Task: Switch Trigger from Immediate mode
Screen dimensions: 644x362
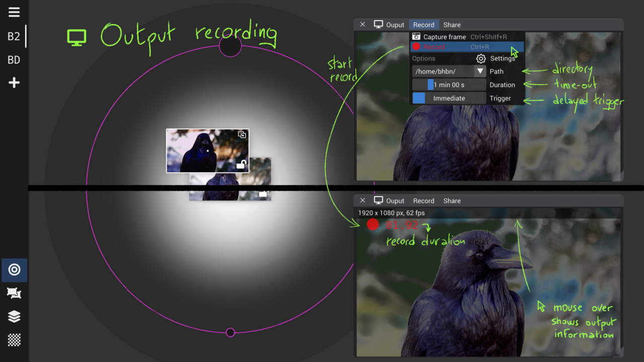Action: tap(448, 98)
